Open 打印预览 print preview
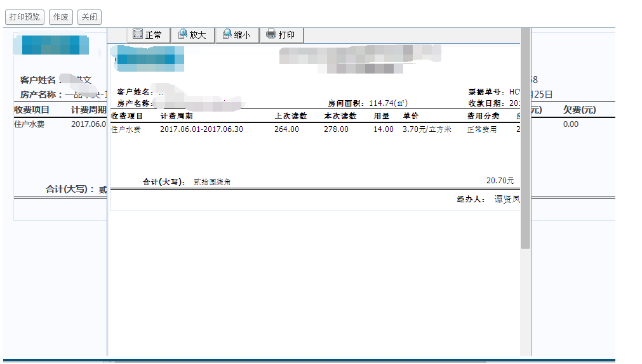642x364 pixels. coord(25,17)
